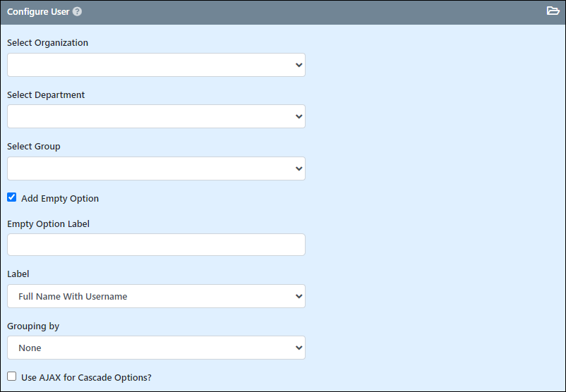The height and width of the screenshot is (392, 566).
Task: Click the Use AJAX for Cascade Options? label
Action: coord(86,378)
